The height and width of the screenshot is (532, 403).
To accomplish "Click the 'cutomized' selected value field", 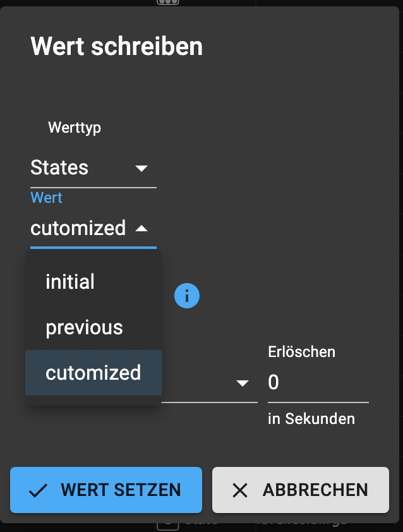I will pos(93,228).
